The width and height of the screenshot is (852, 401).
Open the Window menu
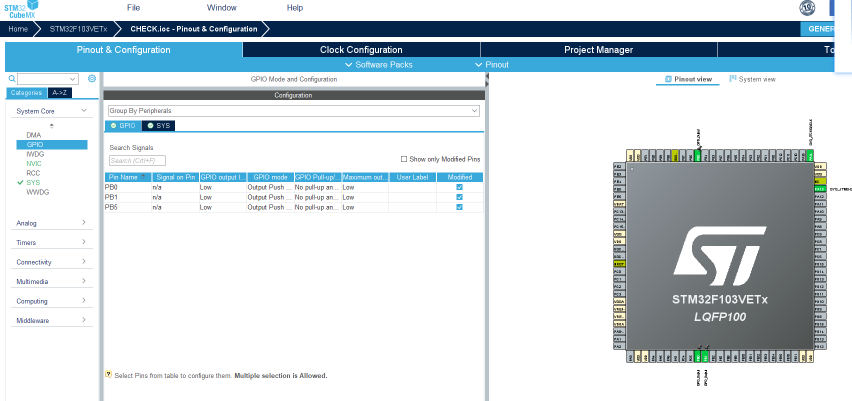(x=222, y=8)
